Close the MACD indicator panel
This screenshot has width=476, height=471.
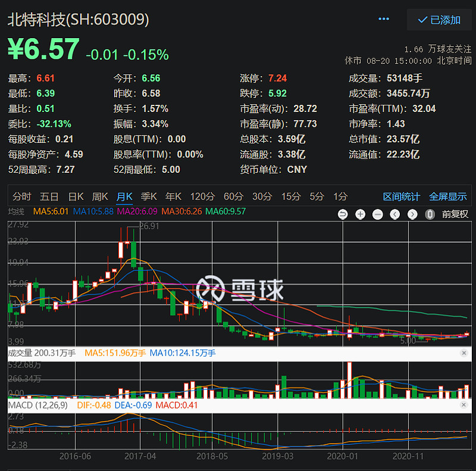coord(464,405)
